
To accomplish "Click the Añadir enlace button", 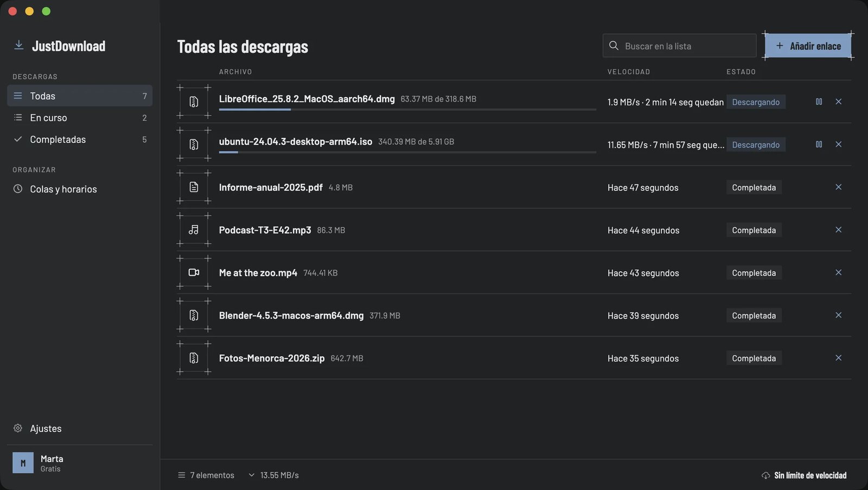I will coord(808,46).
